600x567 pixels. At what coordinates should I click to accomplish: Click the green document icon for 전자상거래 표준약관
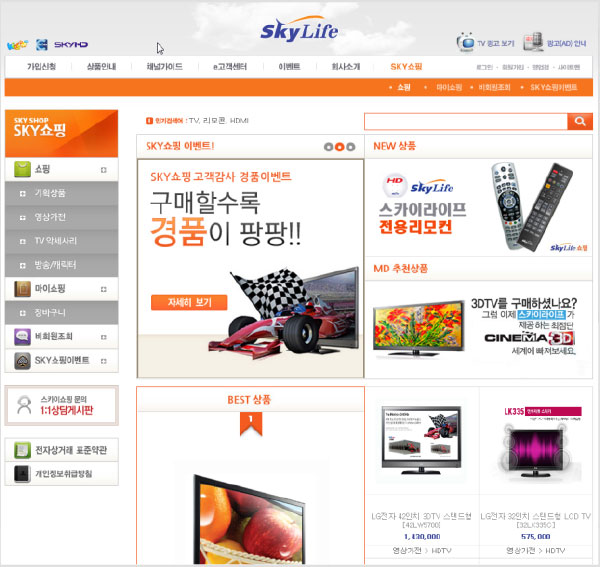(22, 450)
